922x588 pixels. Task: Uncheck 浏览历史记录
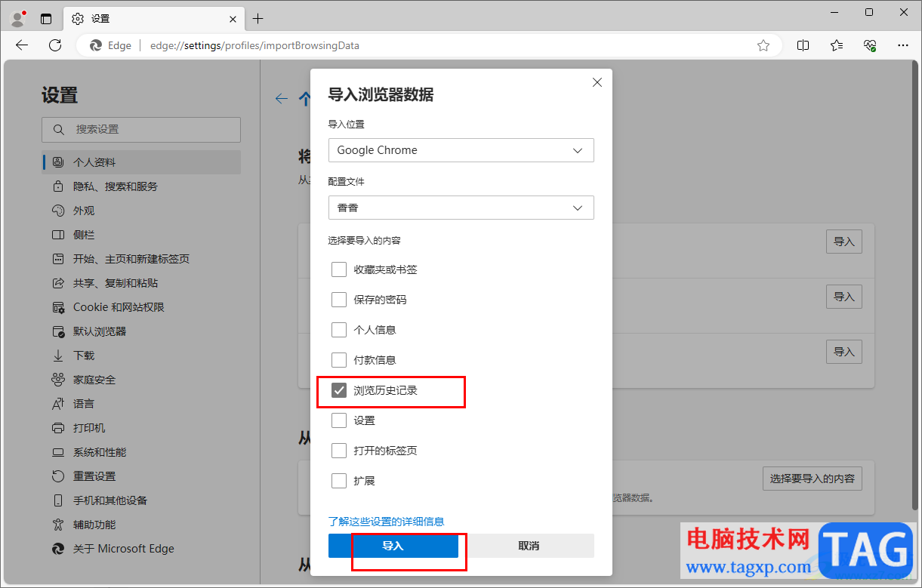coord(339,389)
